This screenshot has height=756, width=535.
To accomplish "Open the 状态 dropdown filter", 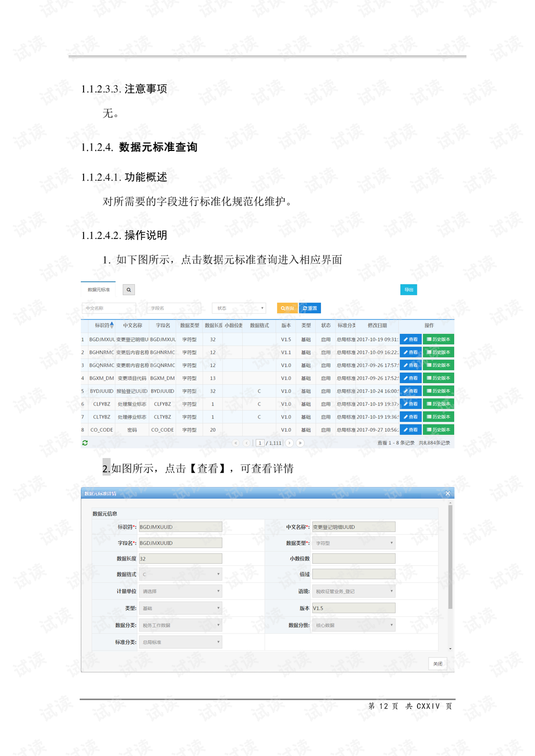I will coord(239,308).
